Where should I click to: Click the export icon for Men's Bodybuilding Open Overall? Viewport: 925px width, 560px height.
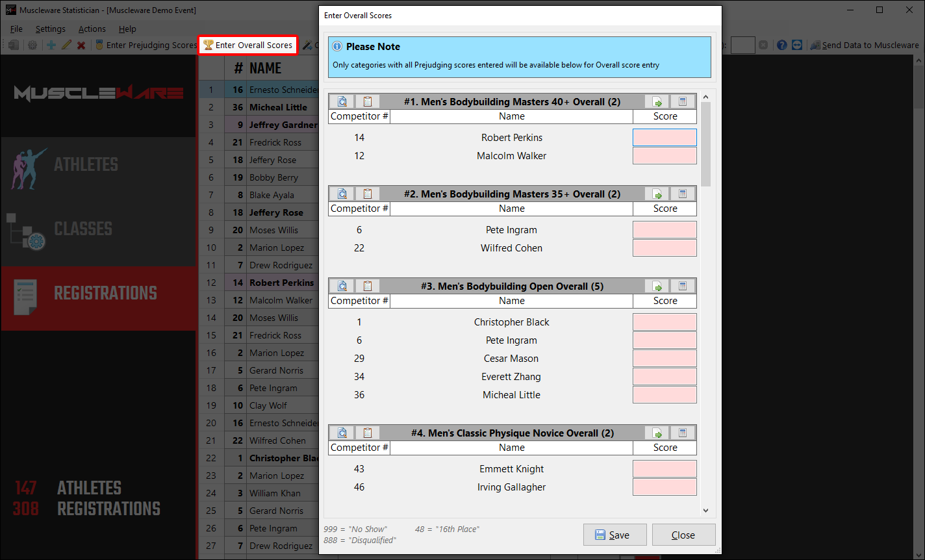tap(657, 286)
